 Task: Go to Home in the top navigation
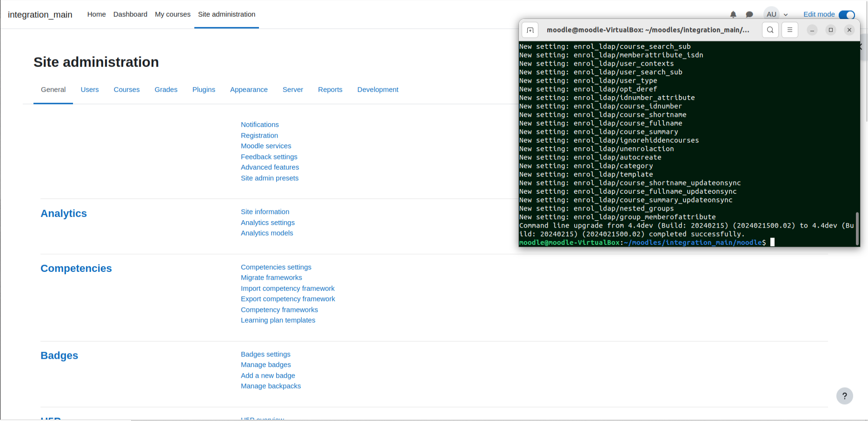pos(97,14)
